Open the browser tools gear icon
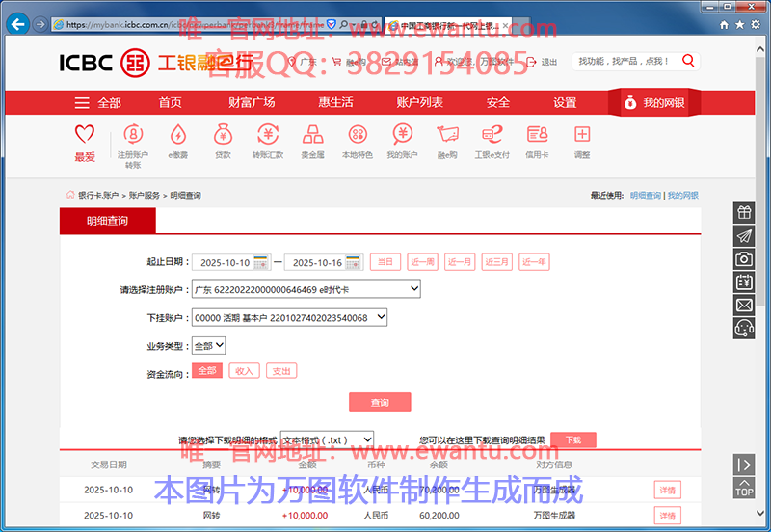 (756, 25)
